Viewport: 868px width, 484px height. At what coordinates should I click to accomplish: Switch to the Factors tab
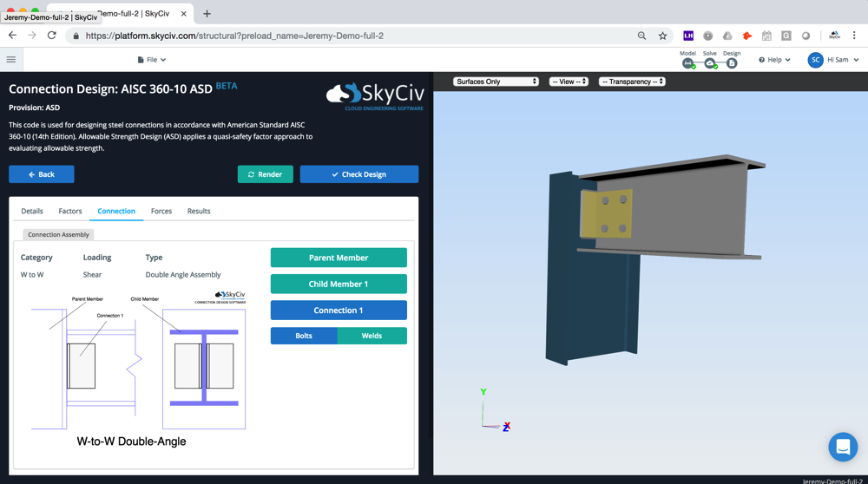point(70,211)
